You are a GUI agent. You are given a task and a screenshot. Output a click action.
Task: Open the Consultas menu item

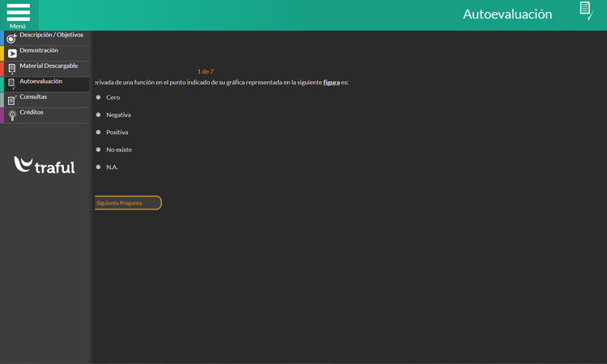[33, 97]
